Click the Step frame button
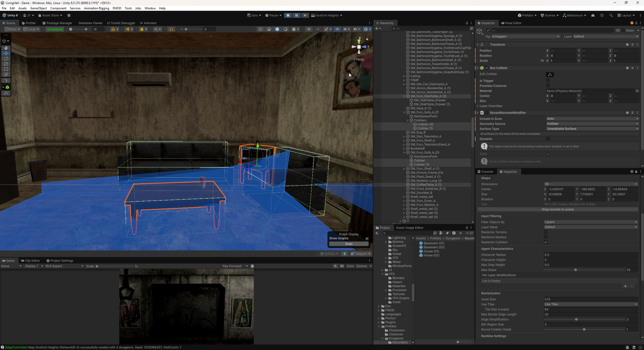Image resolution: width=644 pixels, height=350 pixels. 305,15
